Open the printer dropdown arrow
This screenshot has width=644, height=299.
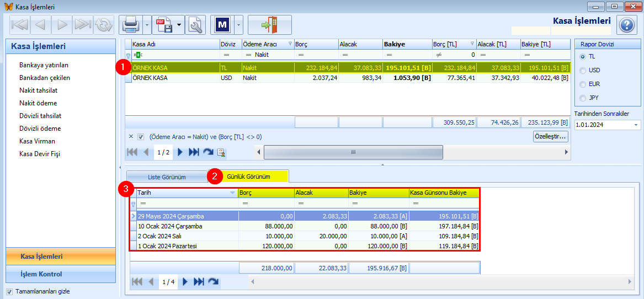[147, 25]
